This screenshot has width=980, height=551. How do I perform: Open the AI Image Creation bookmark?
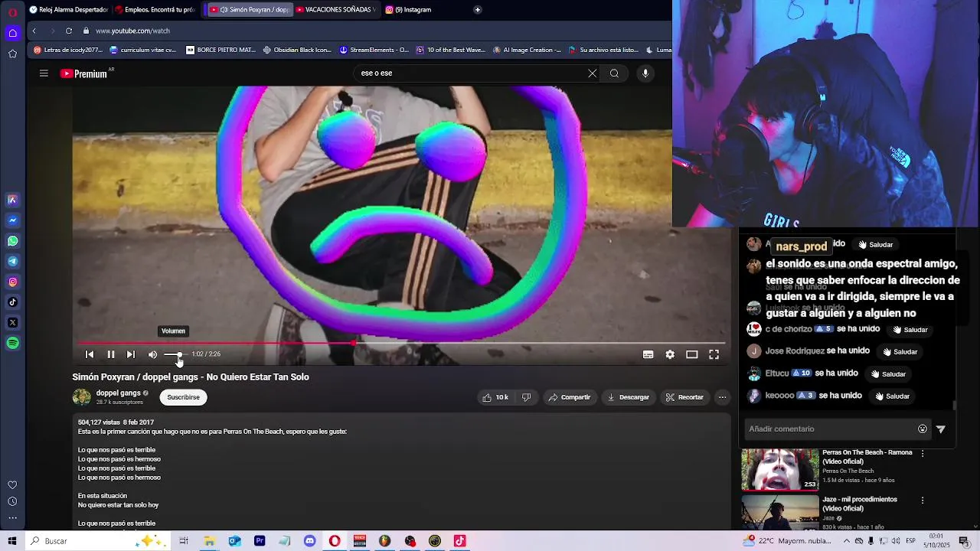click(528, 50)
